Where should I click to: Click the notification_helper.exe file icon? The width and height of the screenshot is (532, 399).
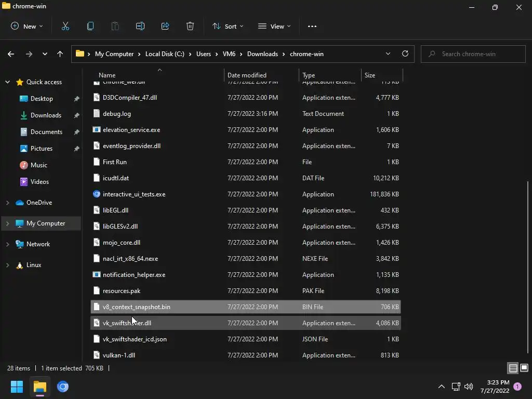(x=97, y=274)
